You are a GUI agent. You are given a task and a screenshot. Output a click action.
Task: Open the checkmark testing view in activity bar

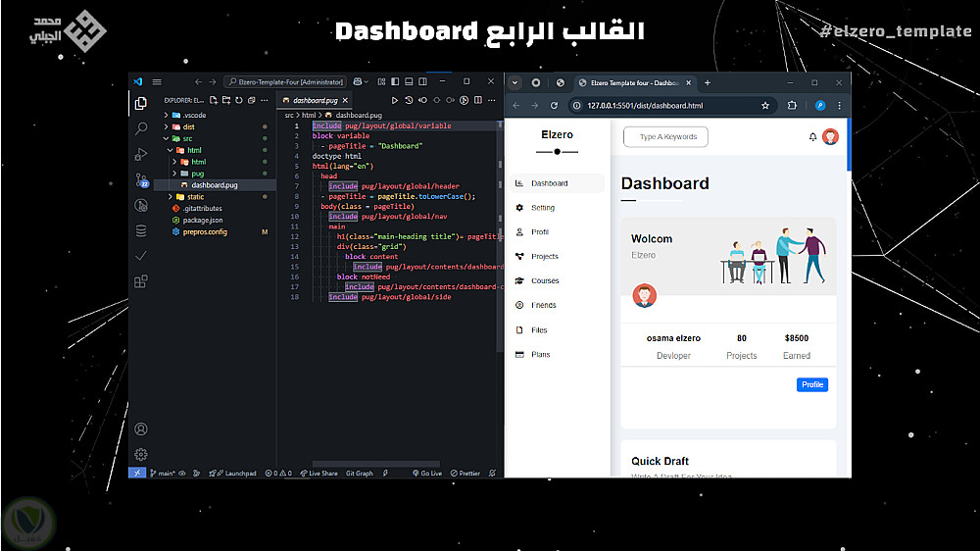(140, 256)
